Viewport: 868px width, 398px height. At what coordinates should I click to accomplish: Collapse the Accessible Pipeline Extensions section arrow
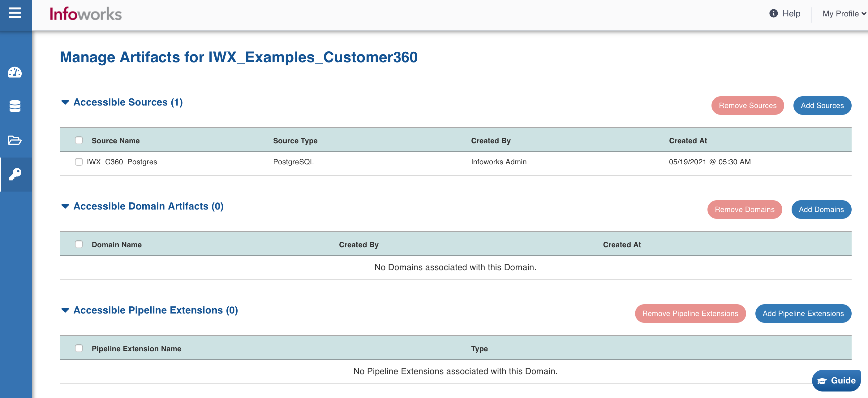tap(65, 310)
